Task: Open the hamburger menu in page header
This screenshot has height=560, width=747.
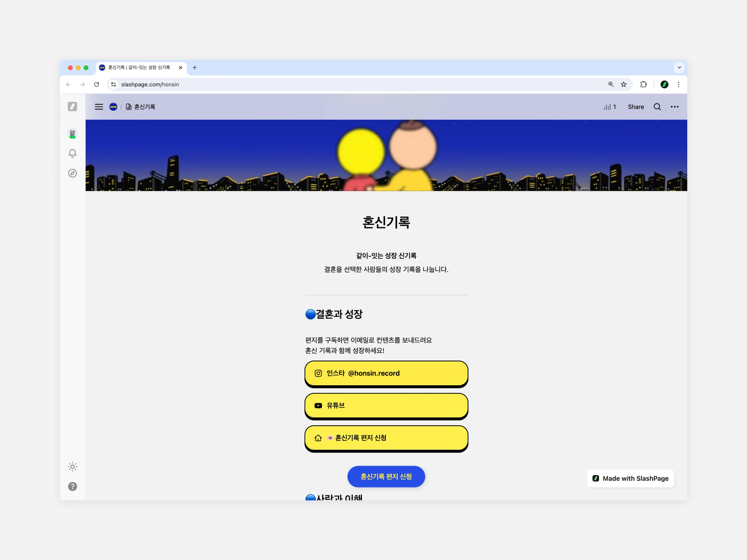Action: point(99,107)
